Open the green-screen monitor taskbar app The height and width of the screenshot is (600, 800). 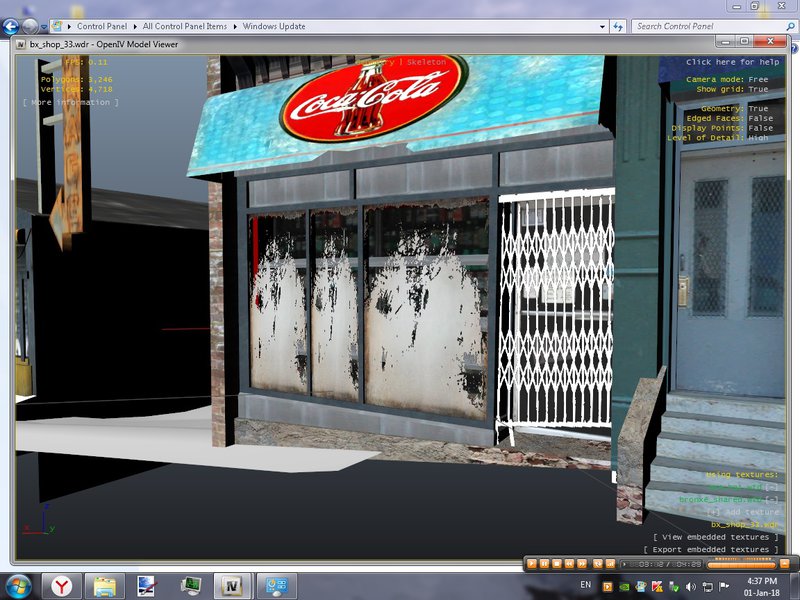click(190, 586)
